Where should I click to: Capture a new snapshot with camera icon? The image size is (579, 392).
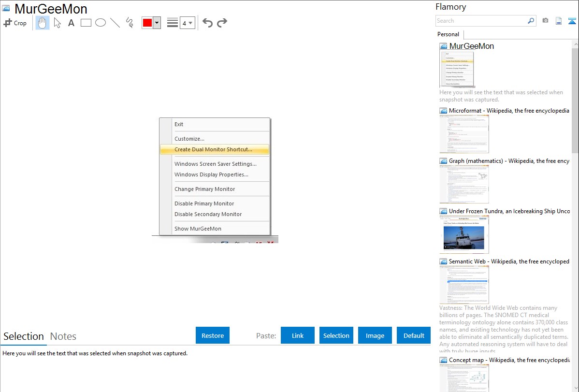click(x=545, y=21)
